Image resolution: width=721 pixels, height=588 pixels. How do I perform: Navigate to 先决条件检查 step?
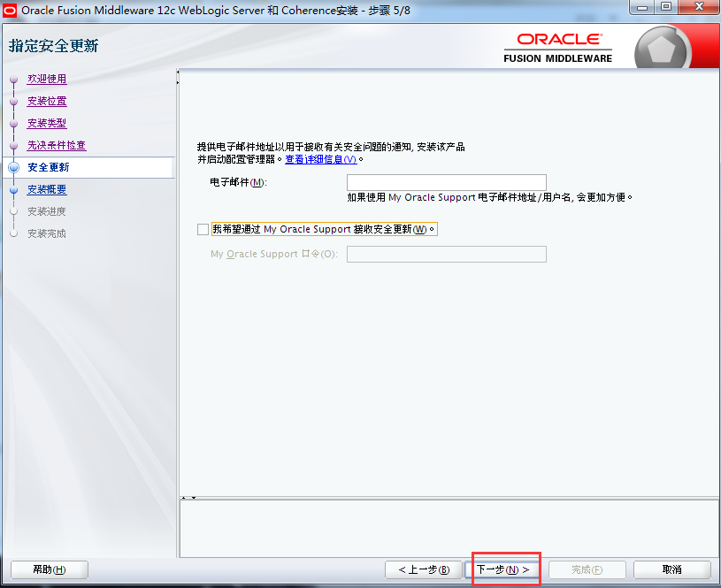click(x=57, y=145)
